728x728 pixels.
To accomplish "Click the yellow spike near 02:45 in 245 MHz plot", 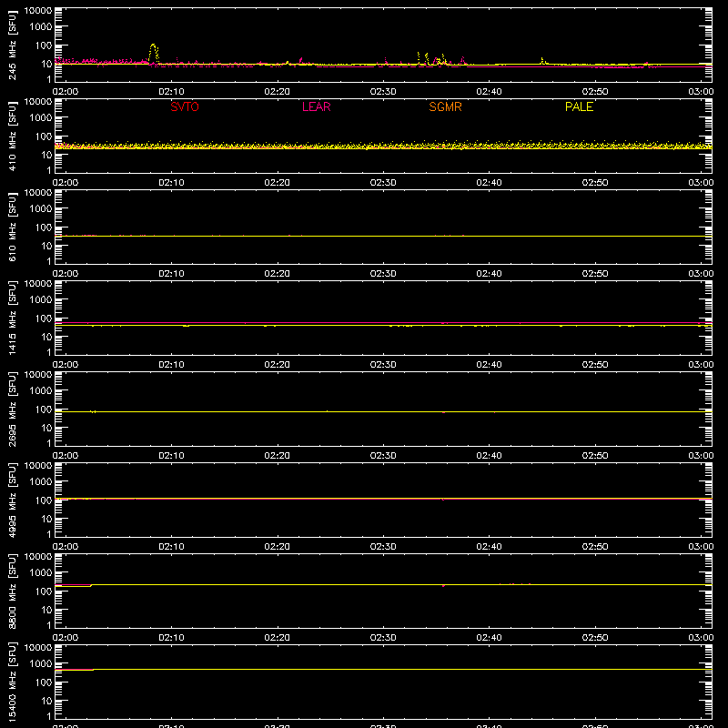I will (x=542, y=59).
